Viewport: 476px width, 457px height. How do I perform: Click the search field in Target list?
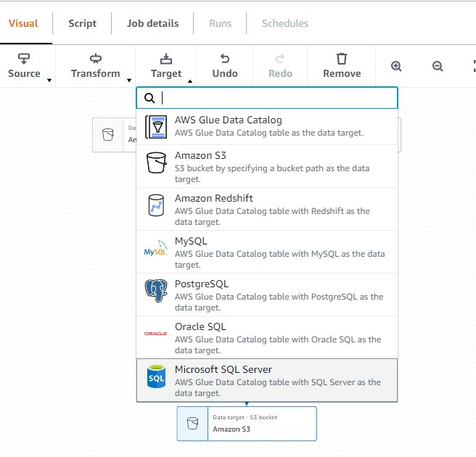tap(267, 98)
